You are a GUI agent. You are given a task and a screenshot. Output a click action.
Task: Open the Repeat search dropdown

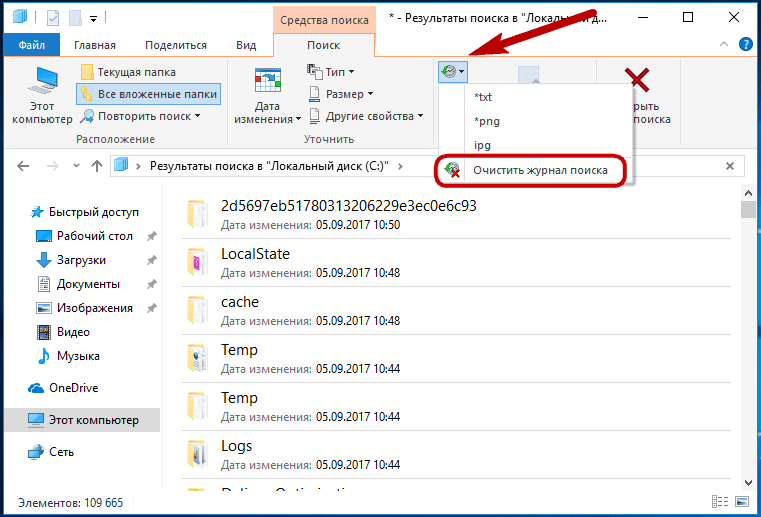tap(140, 116)
